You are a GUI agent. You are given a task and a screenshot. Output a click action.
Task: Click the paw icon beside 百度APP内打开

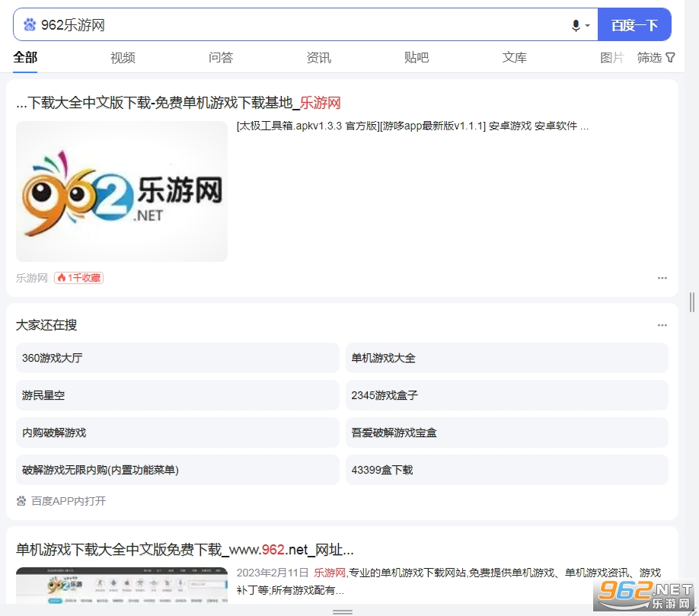21,501
